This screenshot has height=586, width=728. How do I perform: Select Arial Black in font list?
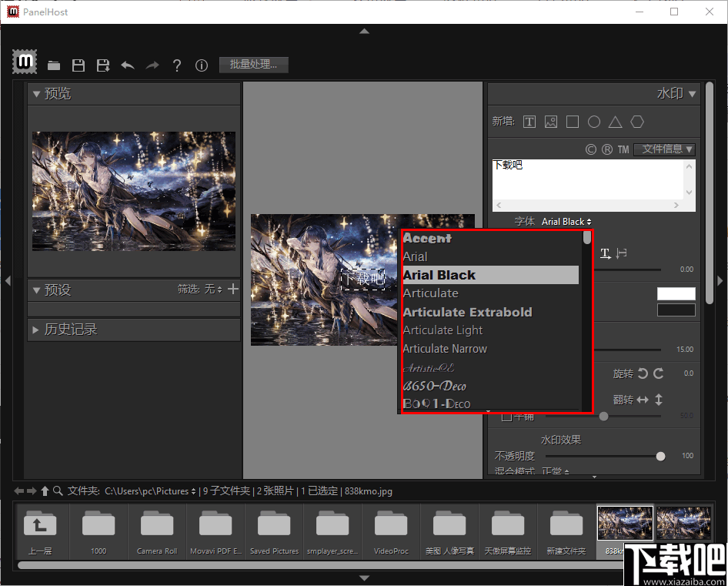491,275
